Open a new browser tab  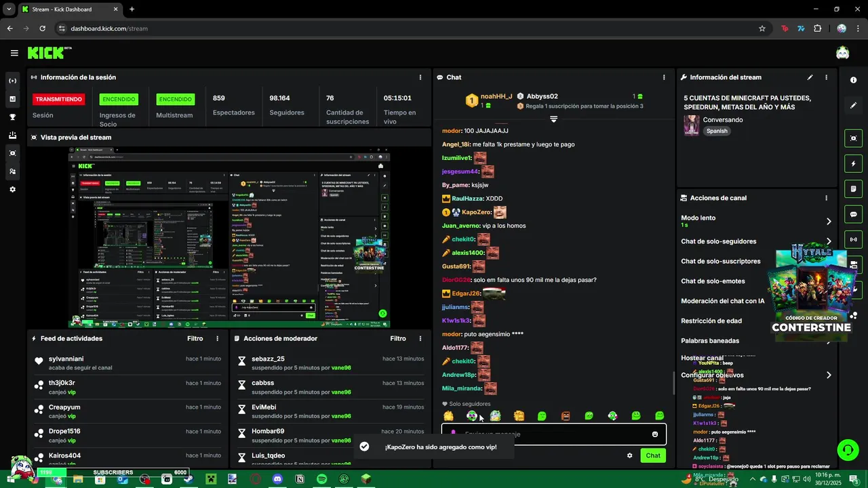click(x=132, y=9)
